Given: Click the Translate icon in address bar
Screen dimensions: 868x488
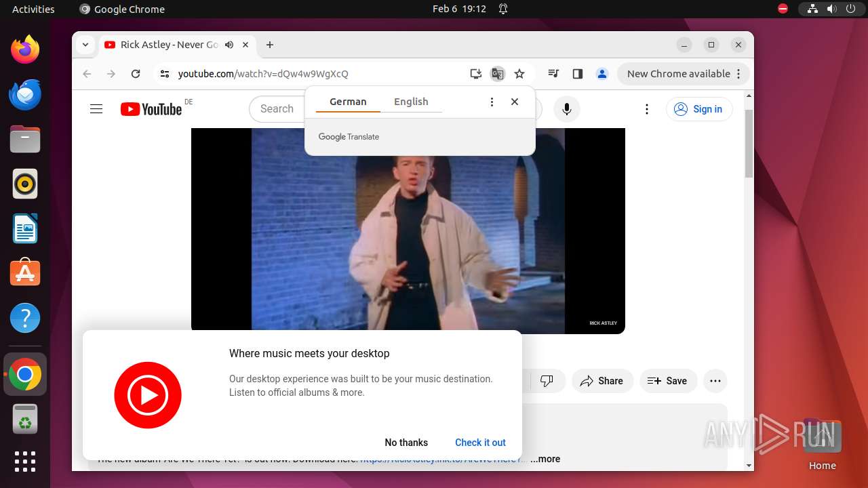Looking at the screenshot, I should pos(498,74).
